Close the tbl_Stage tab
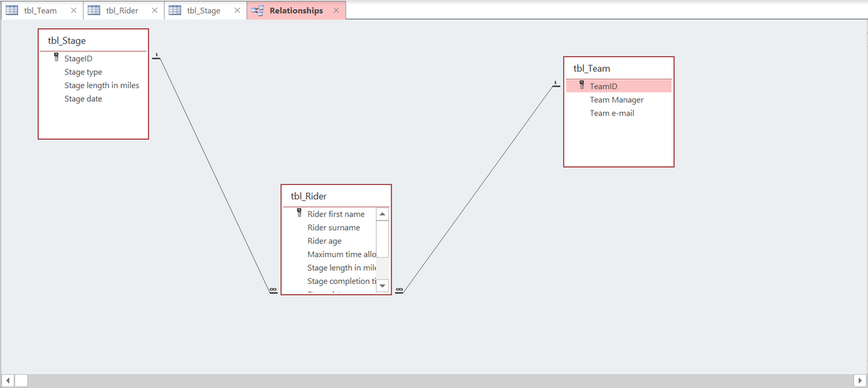 click(237, 11)
